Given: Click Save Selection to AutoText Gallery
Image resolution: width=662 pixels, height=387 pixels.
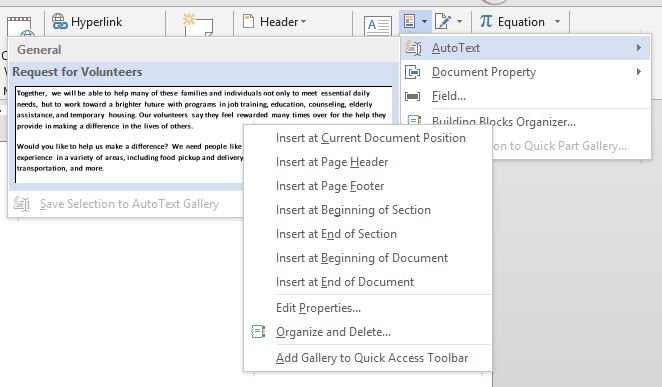Looking at the screenshot, I should (x=129, y=204).
